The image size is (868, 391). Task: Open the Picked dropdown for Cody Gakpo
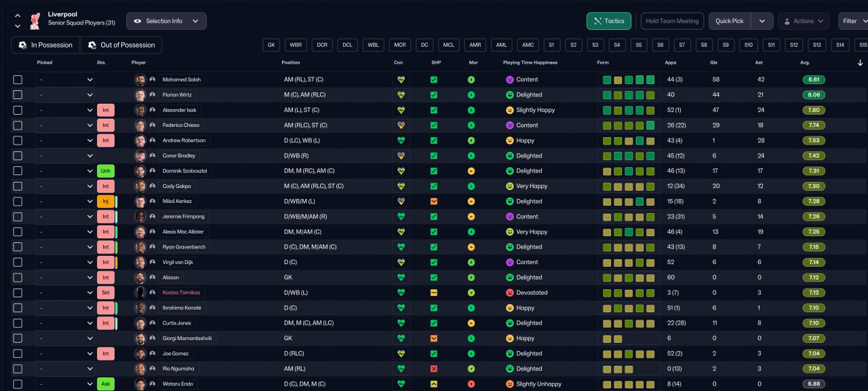tap(65, 186)
